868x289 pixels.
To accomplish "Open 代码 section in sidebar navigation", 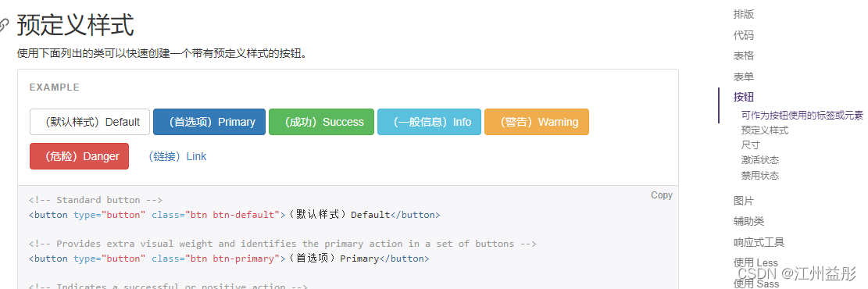I will [x=744, y=35].
